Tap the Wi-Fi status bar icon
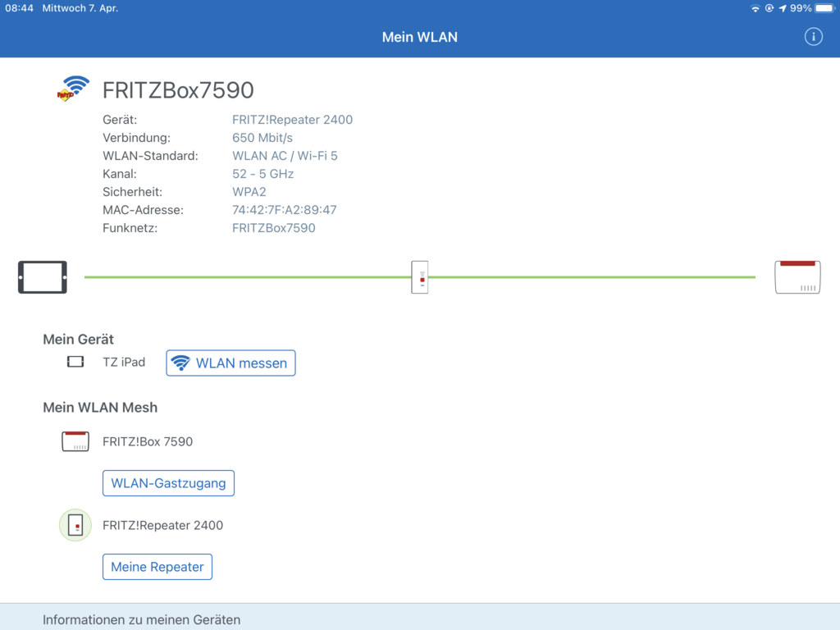The image size is (840, 630). (x=755, y=8)
